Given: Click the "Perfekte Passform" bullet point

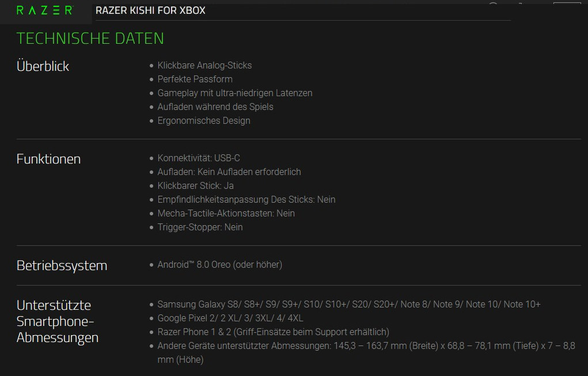Looking at the screenshot, I should [x=195, y=79].
